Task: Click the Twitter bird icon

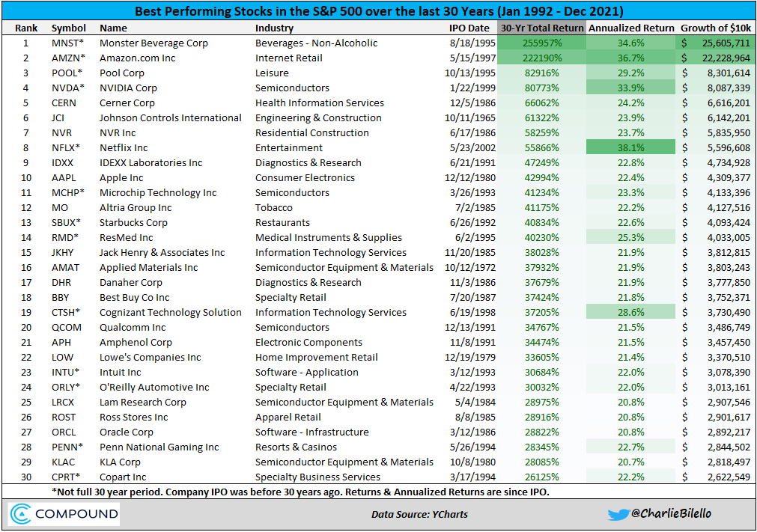Action: point(618,515)
